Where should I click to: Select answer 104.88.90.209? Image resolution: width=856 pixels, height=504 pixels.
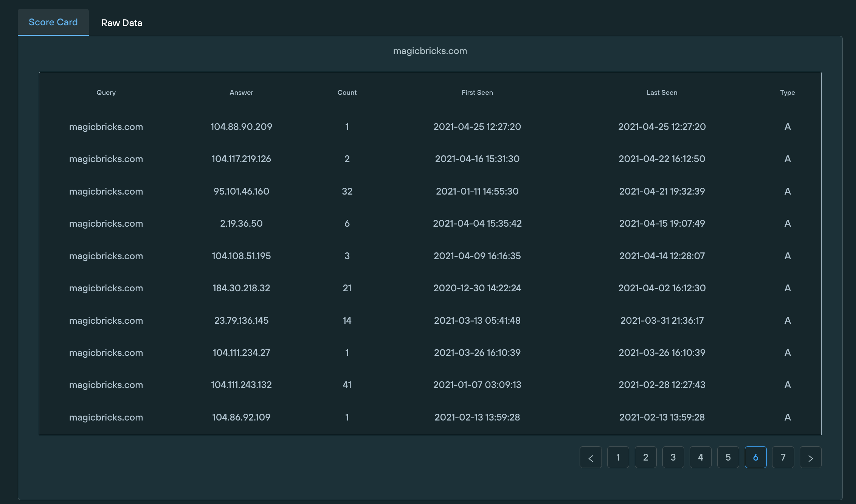[241, 127]
